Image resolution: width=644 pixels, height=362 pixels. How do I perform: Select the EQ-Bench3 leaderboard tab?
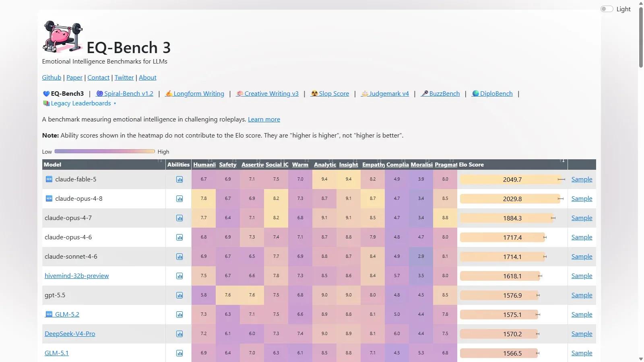point(63,94)
